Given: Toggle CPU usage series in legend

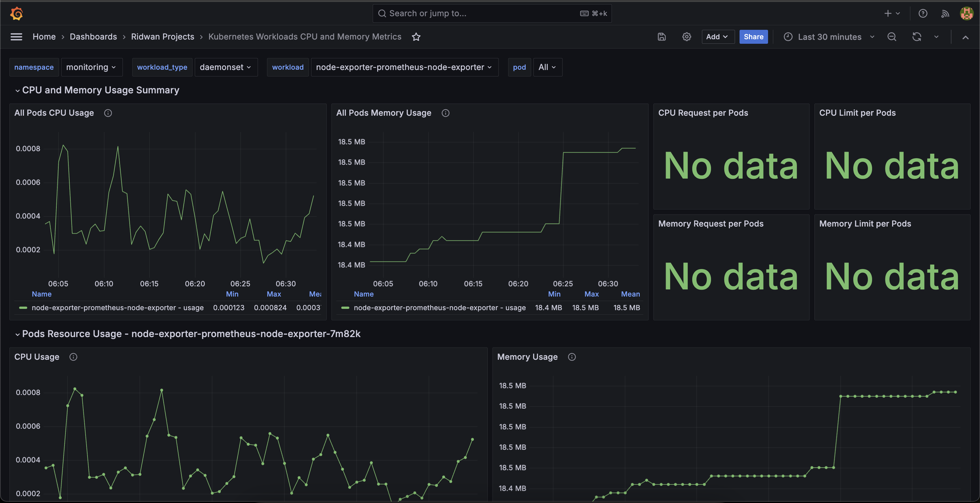Looking at the screenshot, I should (118, 308).
